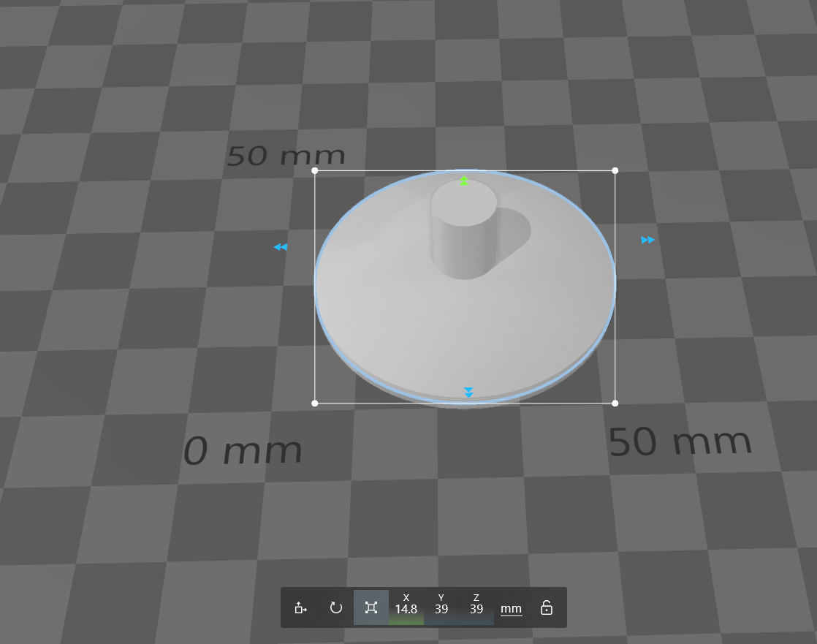This screenshot has height=644, width=817.
Task: Click the blue right double-arrow scale handle
Action: pyautogui.click(x=647, y=240)
